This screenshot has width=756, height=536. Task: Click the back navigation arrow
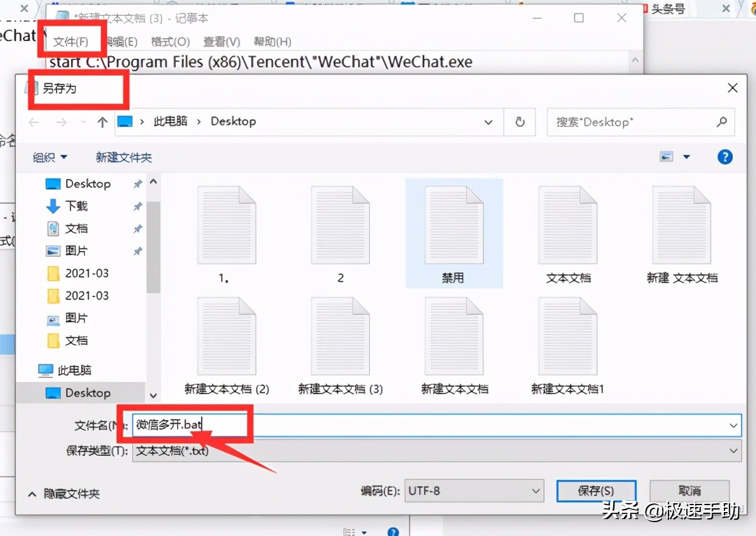pos(35,122)
